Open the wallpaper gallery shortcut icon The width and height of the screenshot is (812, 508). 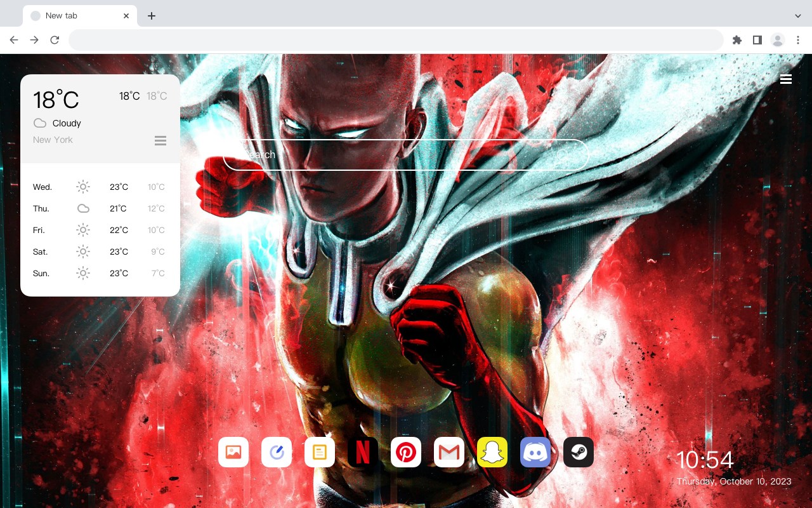(x=233, y=452)
